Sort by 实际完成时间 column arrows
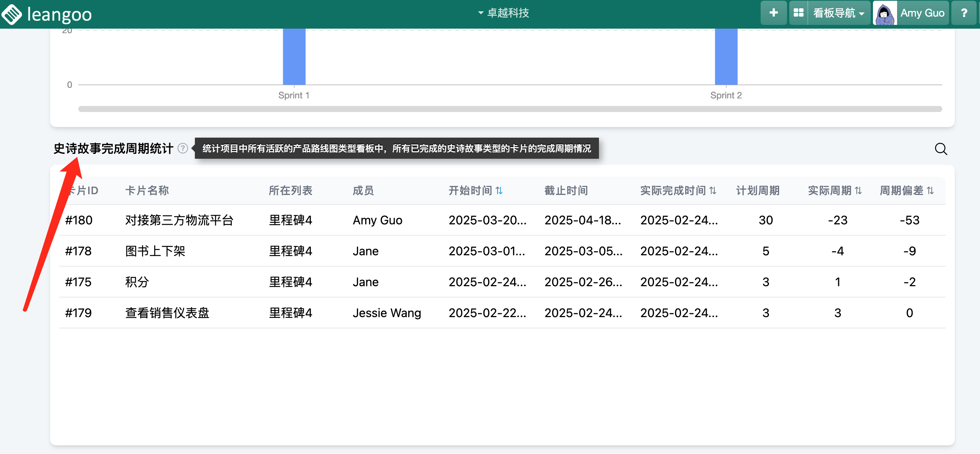Screen dimensions: 980x454 pyautogui.click(x=712, y=191)
